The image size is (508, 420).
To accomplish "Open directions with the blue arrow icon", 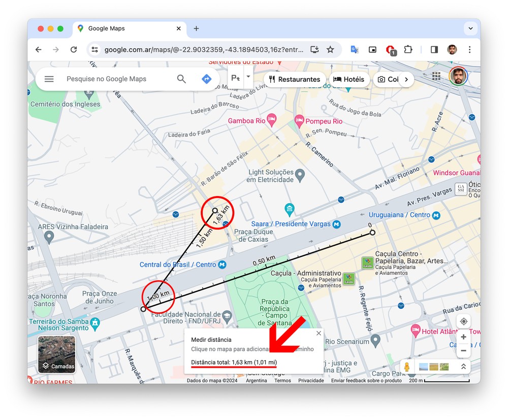I will (206, 79).
